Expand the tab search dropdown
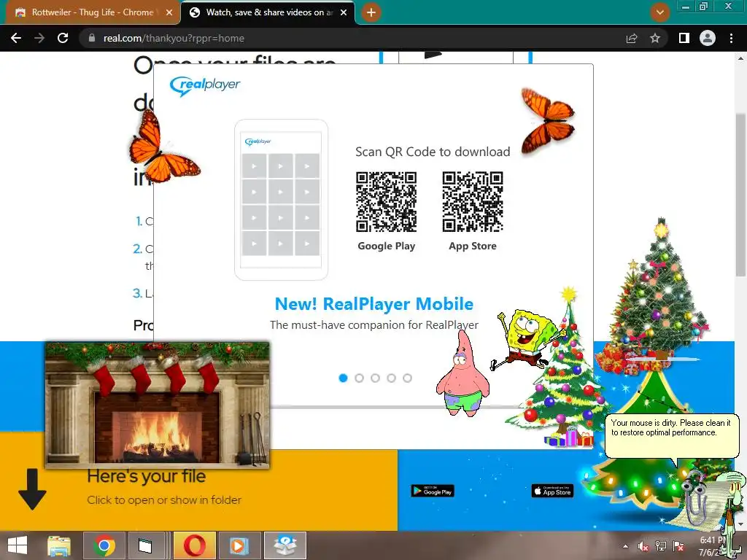Image resolution: width=747 pixels, height=560 pixels. point(659,12)
